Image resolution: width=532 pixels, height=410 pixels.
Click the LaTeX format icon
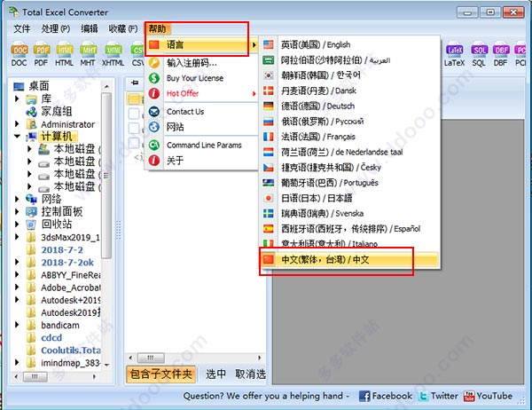pyautogui.click(x=454, y=50)
